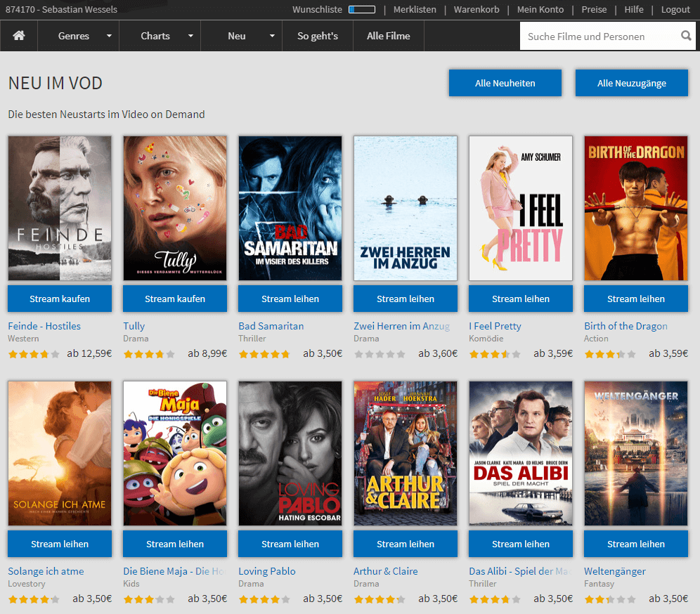Viewport: 700px width, 614px height.
Task: Click the Wunschliste progress bar
Action: tap(362, 9)
